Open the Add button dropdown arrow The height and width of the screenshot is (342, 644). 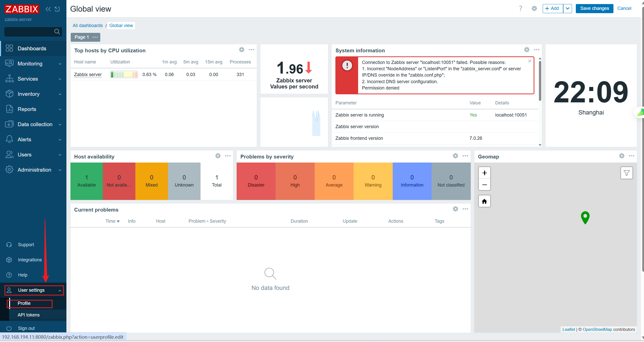567,8
